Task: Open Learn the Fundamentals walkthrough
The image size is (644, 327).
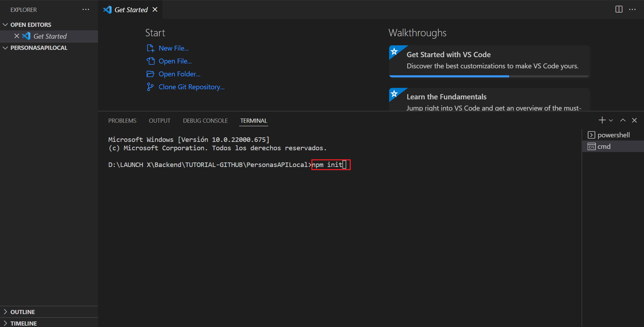Action: [x=489, y=100]
